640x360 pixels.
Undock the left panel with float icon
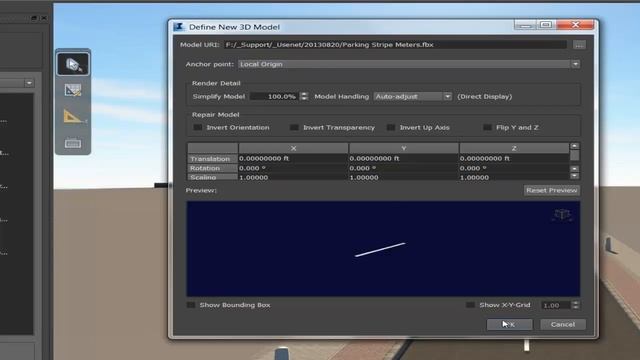[34, 18]
